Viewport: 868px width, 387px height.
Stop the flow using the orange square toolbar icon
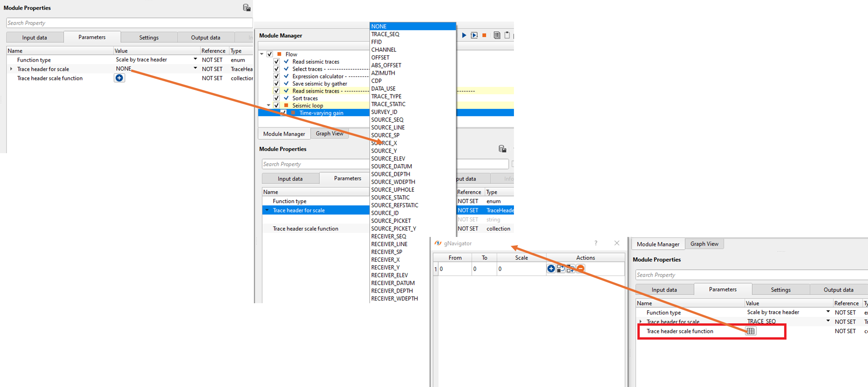485,35
